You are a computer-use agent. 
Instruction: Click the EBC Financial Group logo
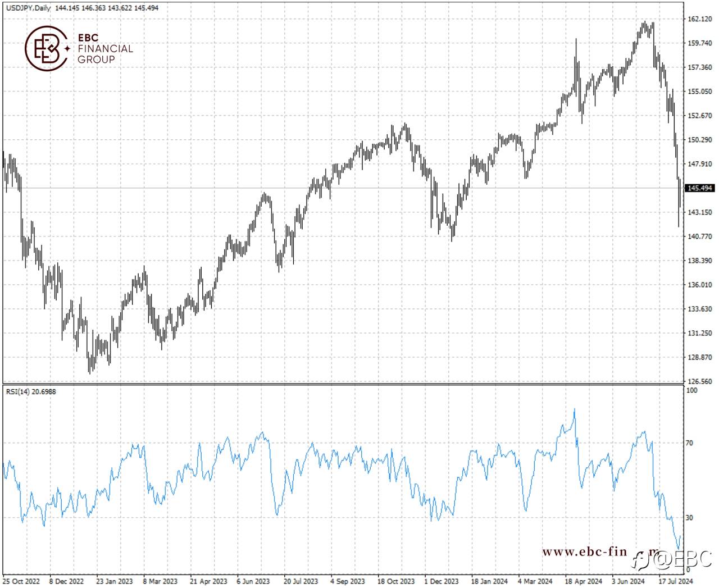(79, 48)
